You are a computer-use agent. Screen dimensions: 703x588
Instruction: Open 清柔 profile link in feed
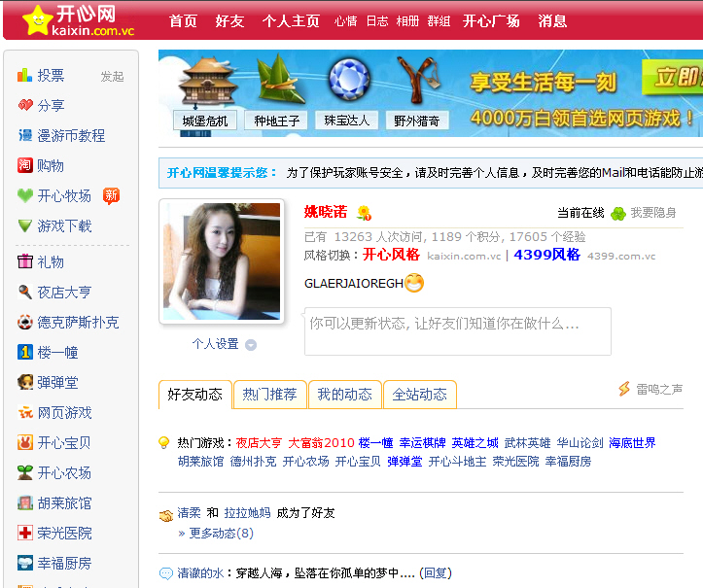pos(189,513)
